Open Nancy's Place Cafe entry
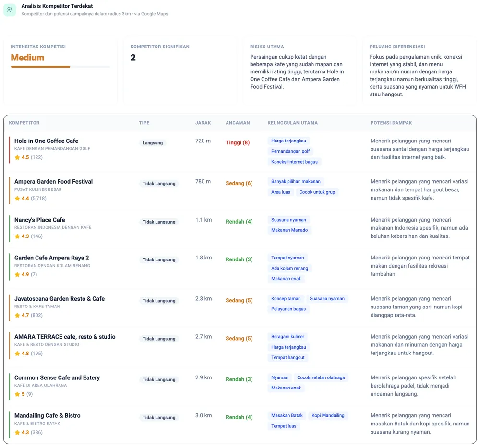Viewport: 480px width, 448px height. (39, 220)
